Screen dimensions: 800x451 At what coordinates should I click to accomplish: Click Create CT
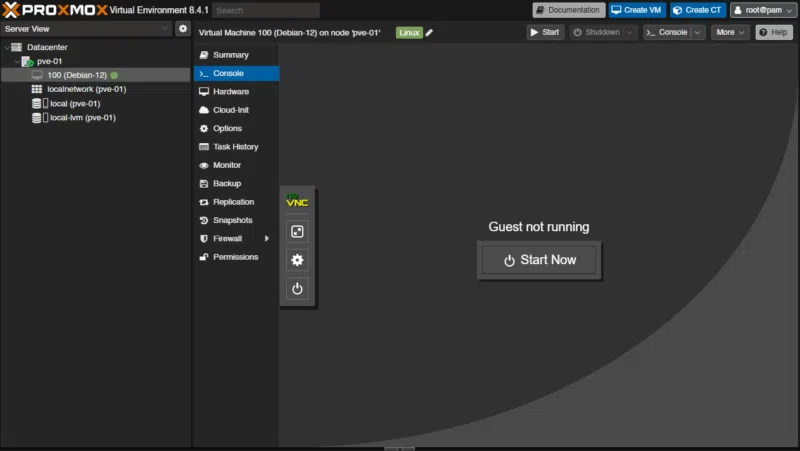[697, 10]
